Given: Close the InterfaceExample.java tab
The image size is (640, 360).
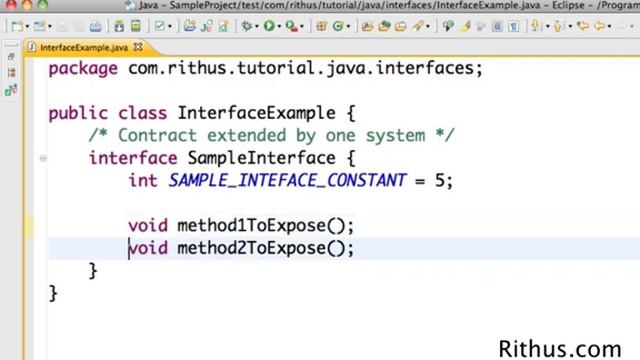Looking at the screenshot, I should [x=138, y=47].
